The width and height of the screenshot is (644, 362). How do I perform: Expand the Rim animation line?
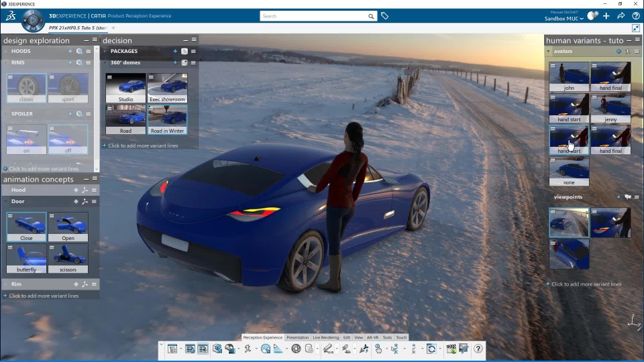[6, 284]
